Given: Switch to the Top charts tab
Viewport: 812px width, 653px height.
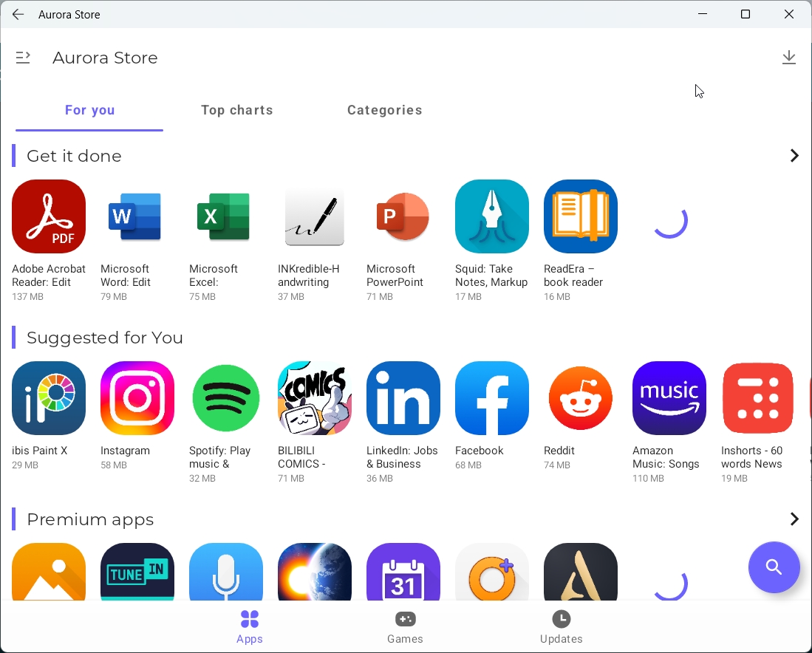Looking at the screenshot, I should (237, 110).
